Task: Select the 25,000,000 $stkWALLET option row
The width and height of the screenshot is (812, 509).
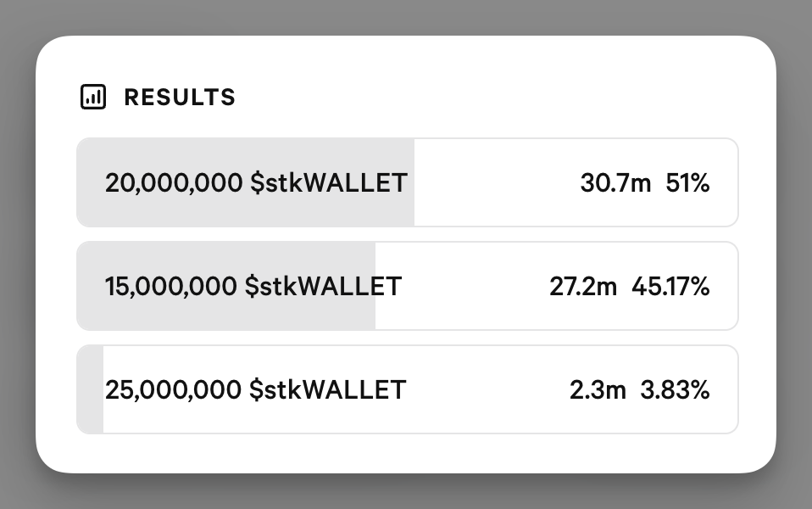Action: click(x=408, y=389)
